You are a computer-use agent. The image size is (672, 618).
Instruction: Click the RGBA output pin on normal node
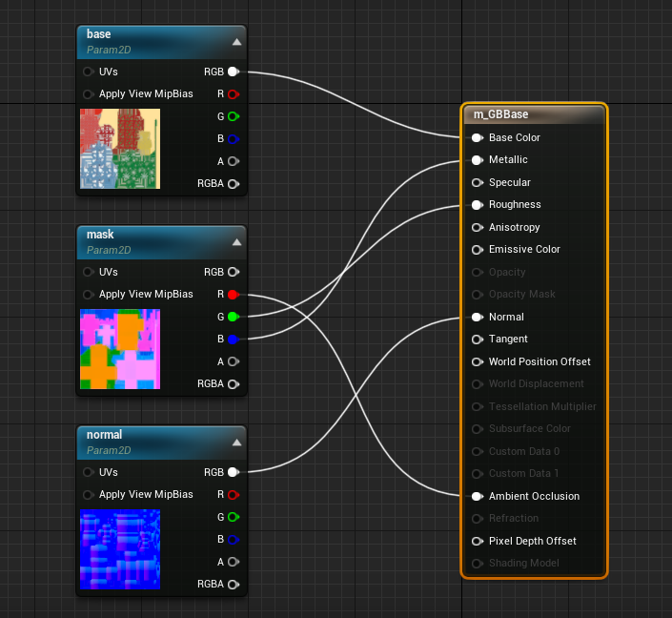[234, 584]
